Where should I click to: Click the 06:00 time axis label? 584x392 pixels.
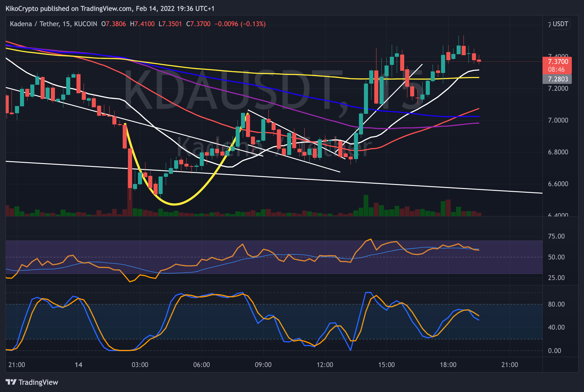coord(202,365)
